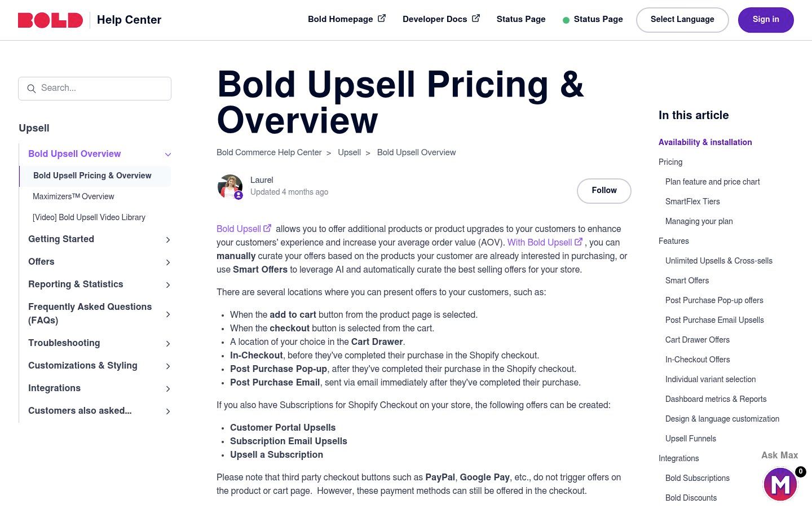Click Laurel's author avatar

(x=230, y=186)
